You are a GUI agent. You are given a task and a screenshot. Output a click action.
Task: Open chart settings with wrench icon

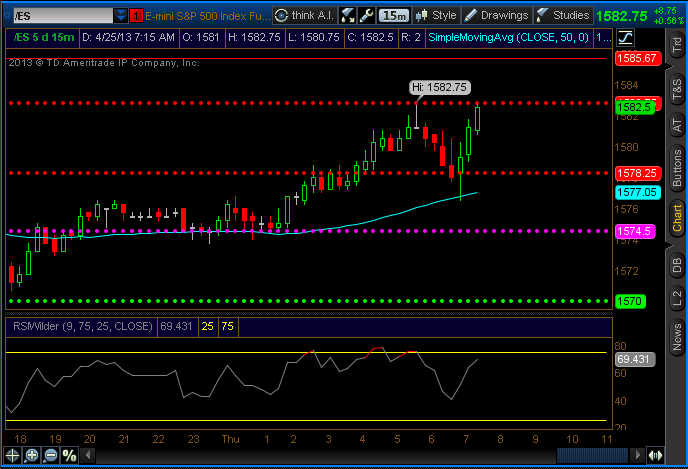(366, 16)
